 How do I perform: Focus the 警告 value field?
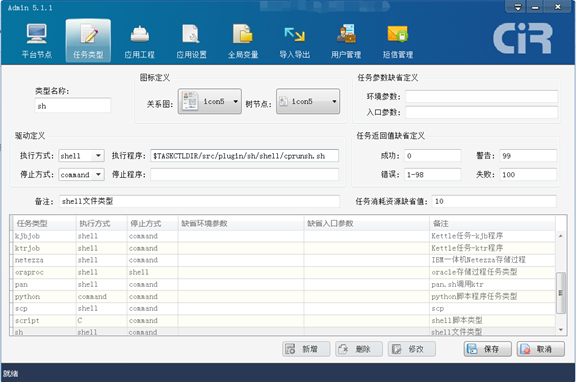click(528, 156)
